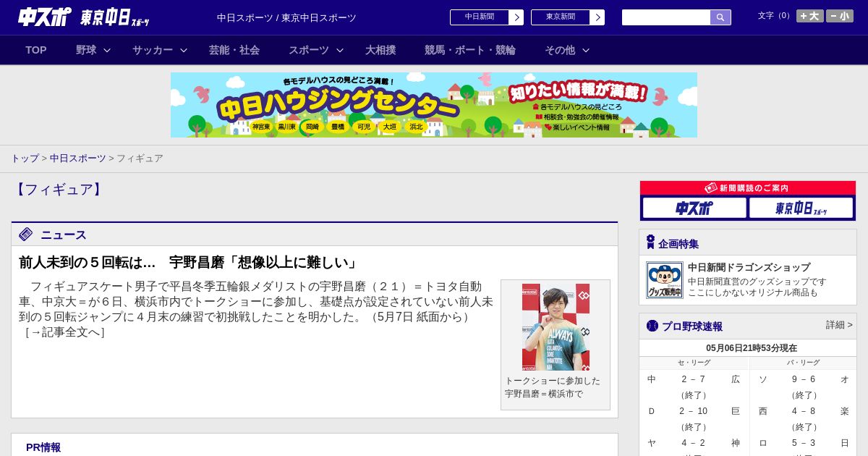
Task: Focus the header search input field
Action: click(x=666, y=17)
